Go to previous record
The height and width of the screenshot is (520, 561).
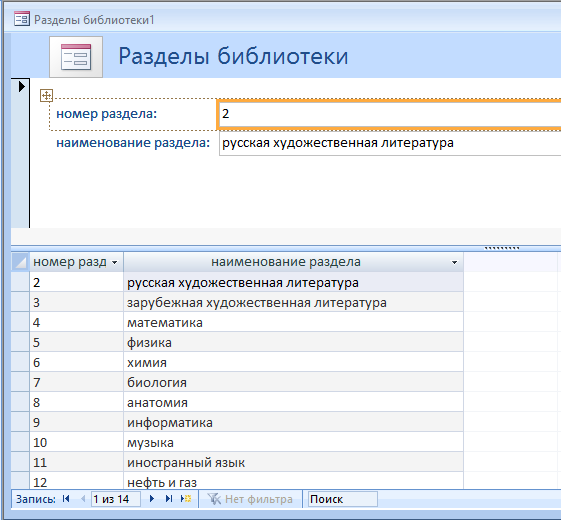(x=83, y=499)
